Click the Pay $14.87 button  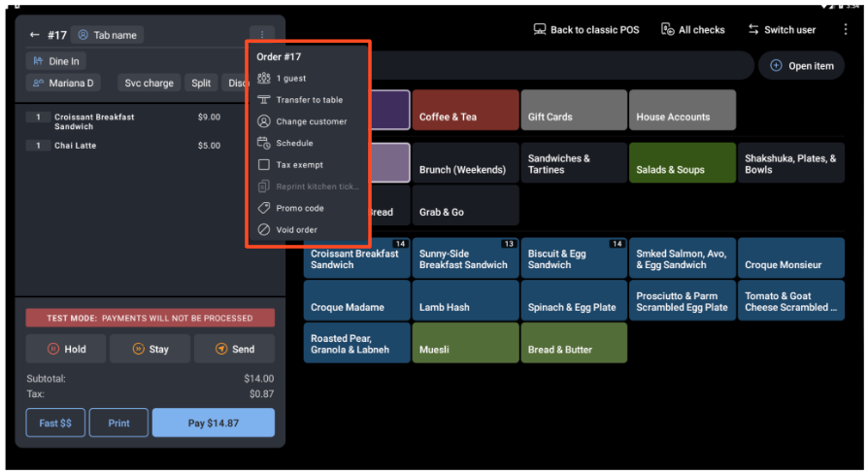213,423
